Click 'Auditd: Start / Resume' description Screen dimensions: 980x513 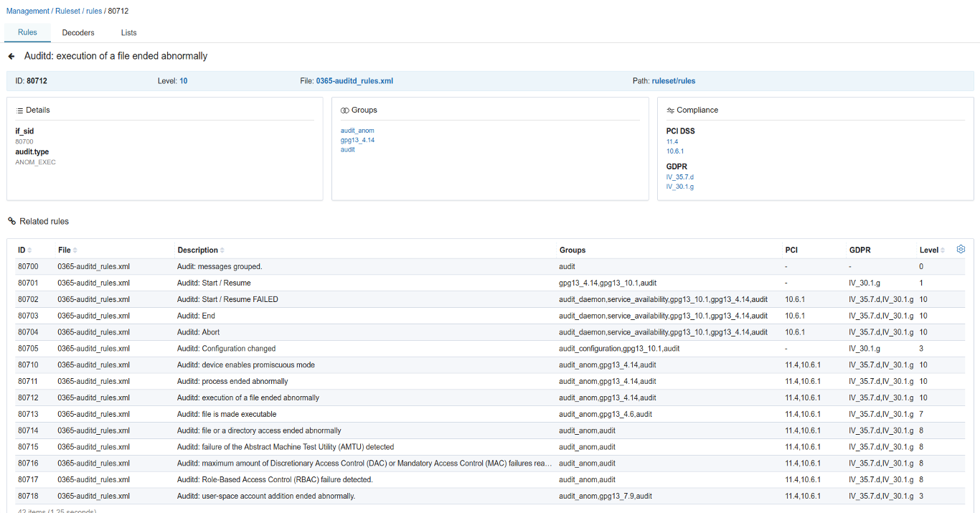coord(214,283)
